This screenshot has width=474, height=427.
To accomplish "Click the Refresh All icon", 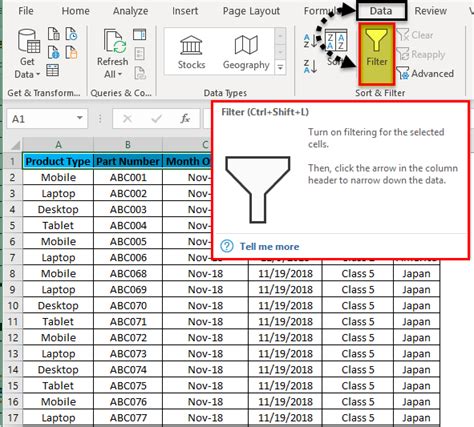I will [115, 41].
